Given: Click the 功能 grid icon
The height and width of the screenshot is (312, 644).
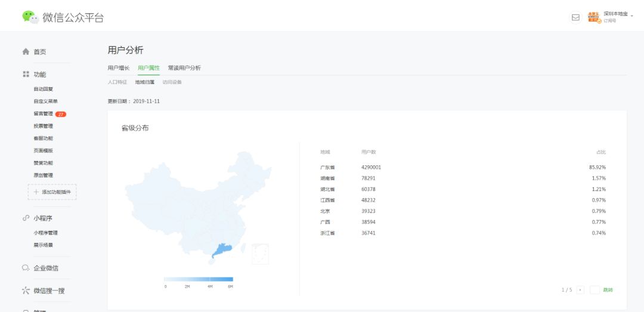Looking at the screenshot, I should (x=26, y=75).
